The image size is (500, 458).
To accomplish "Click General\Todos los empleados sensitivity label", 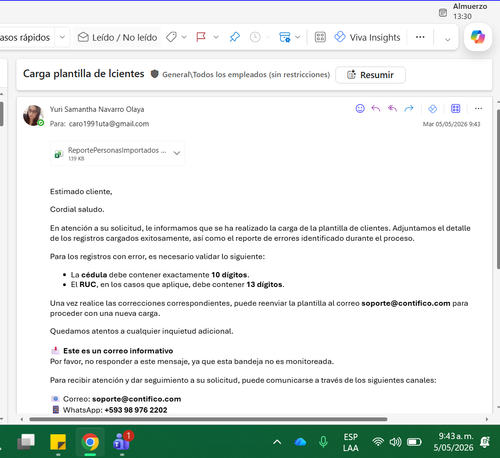I will click(246, 75).
